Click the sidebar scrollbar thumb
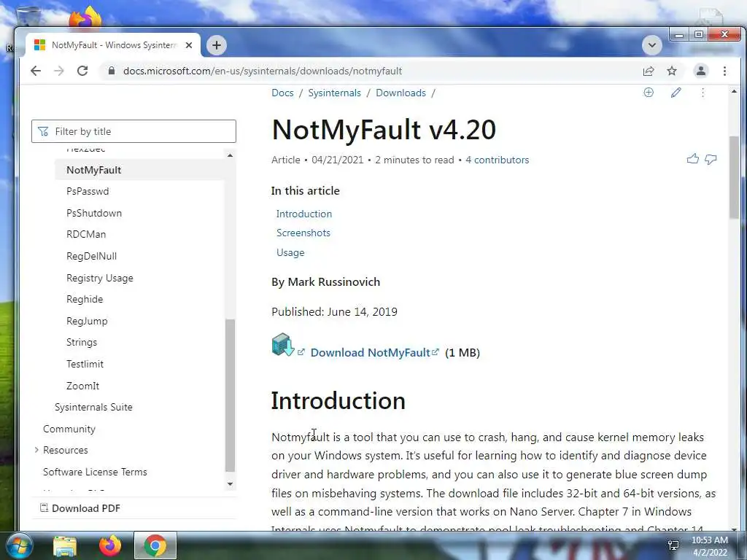Viewport: 747px width, 560px height. click(230, 395)
